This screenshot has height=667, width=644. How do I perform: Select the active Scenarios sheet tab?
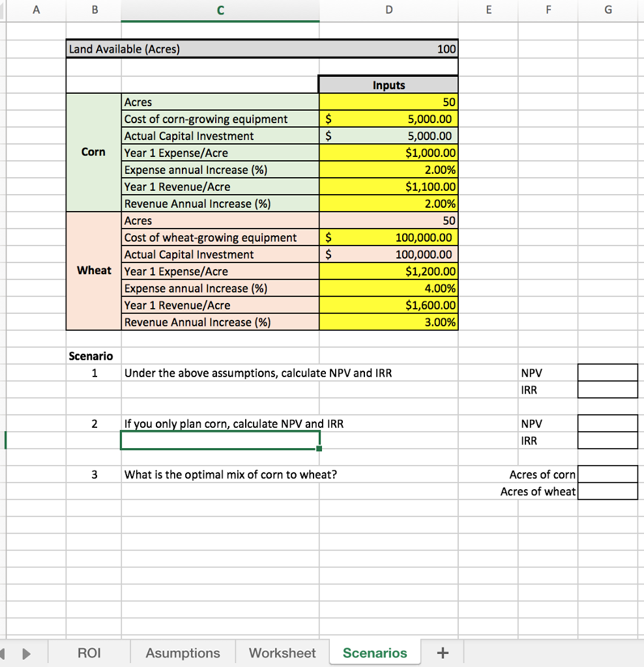[374, 652]
